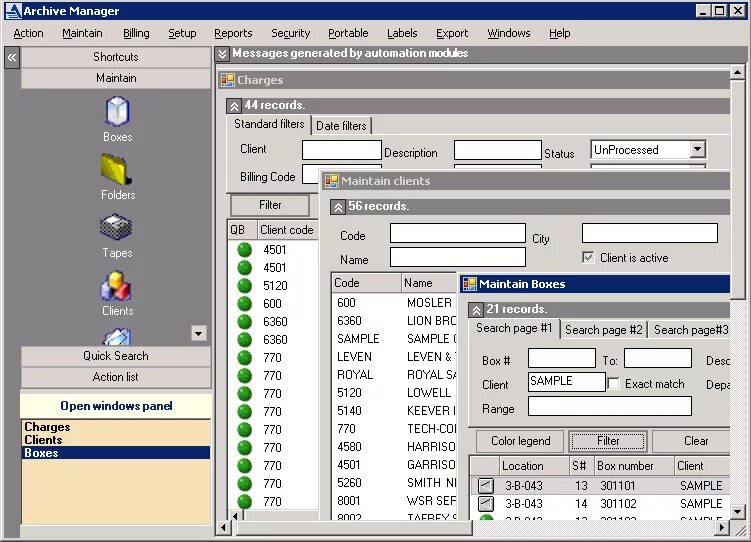Screen dimensions: 751x542
Task: Click the Range input field
Action: tap(610, 406)
